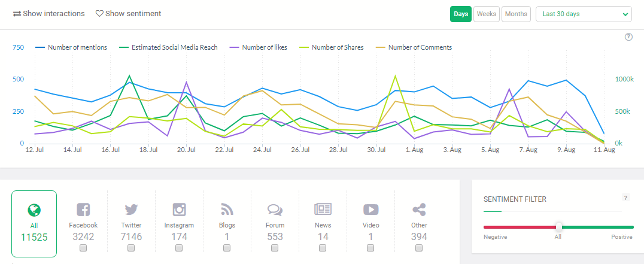Switch chart grouping to Weeks
The height and width of the screenshot is (264, 644).
coord(486,14)
